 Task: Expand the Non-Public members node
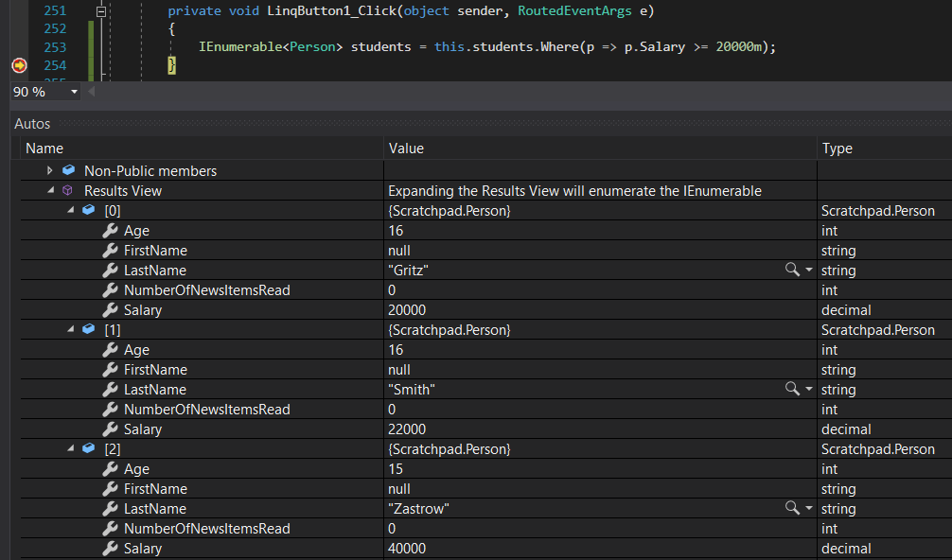pos(50,170)
